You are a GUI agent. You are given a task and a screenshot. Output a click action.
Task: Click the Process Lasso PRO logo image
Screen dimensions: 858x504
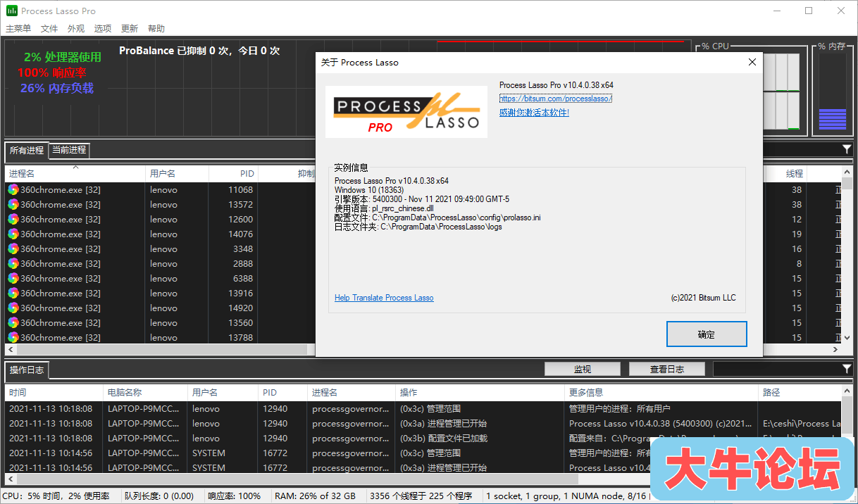[406, 112]
